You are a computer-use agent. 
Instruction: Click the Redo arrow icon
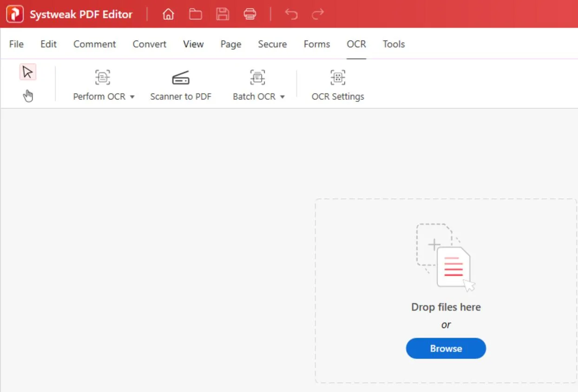(x=318, y=14)
